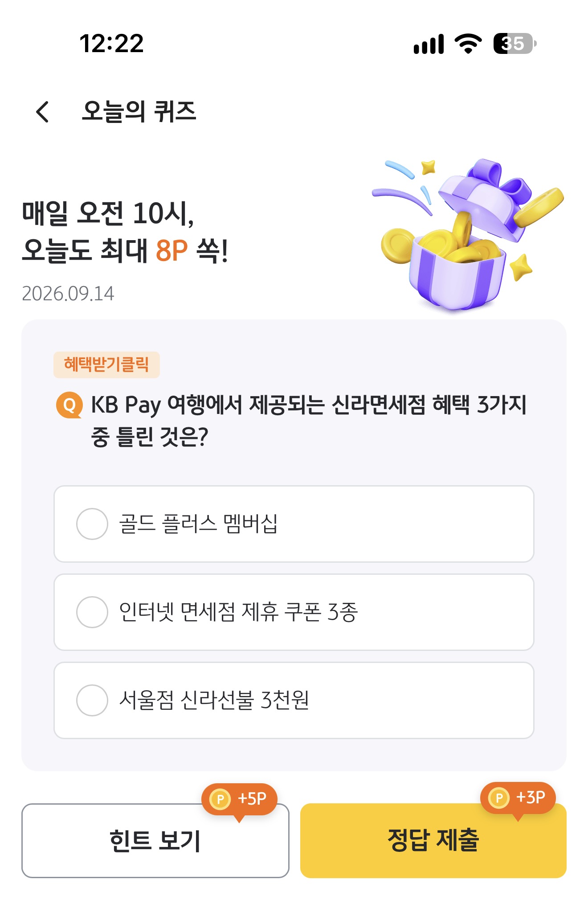Screen dimensions: 588x900
Task: Tap the 혜택받기클릭 orange tag
Action: 106,364
